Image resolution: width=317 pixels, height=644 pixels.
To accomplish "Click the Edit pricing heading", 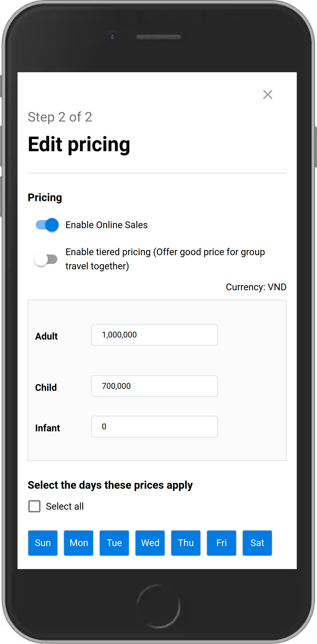I will (x=79, y=144).
